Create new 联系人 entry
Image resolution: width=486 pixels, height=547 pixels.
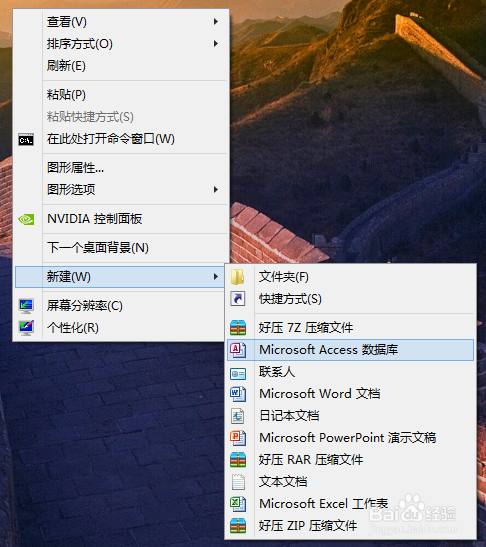350,372
